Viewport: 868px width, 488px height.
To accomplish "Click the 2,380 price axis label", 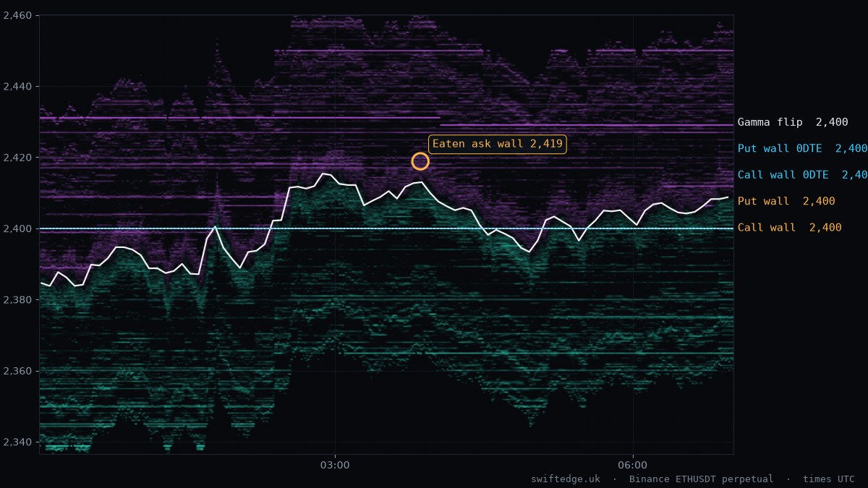I will pos(17,300).
